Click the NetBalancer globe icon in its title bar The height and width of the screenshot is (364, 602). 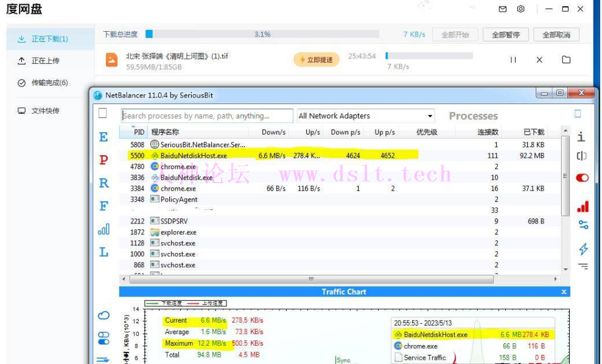tap(98, 95)
